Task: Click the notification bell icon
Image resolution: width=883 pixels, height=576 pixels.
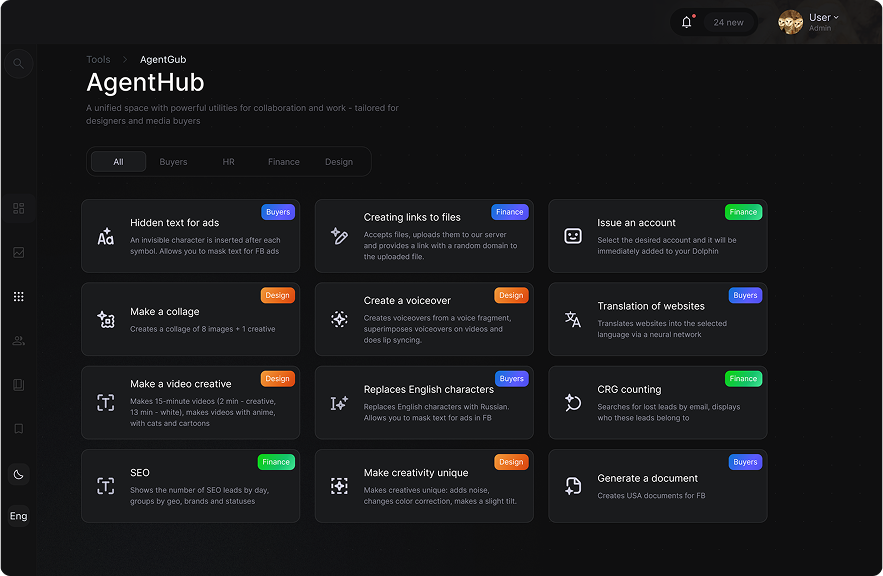Action: pyautogui.click(x=686, y=21)
